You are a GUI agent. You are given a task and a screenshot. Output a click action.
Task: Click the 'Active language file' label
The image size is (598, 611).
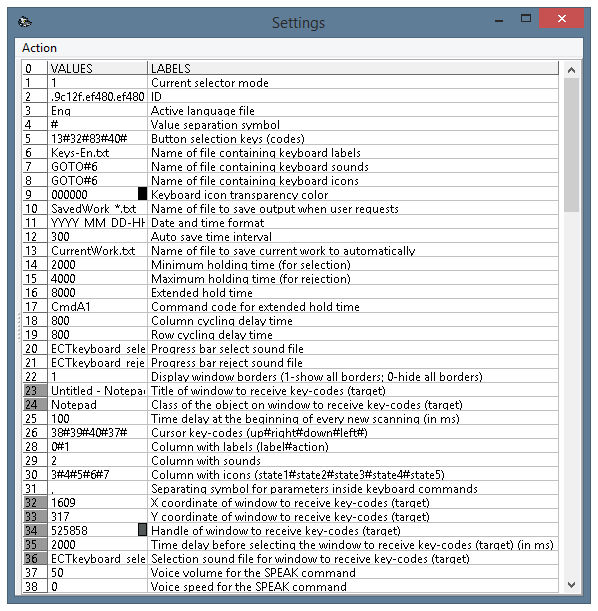click(203, 111)
